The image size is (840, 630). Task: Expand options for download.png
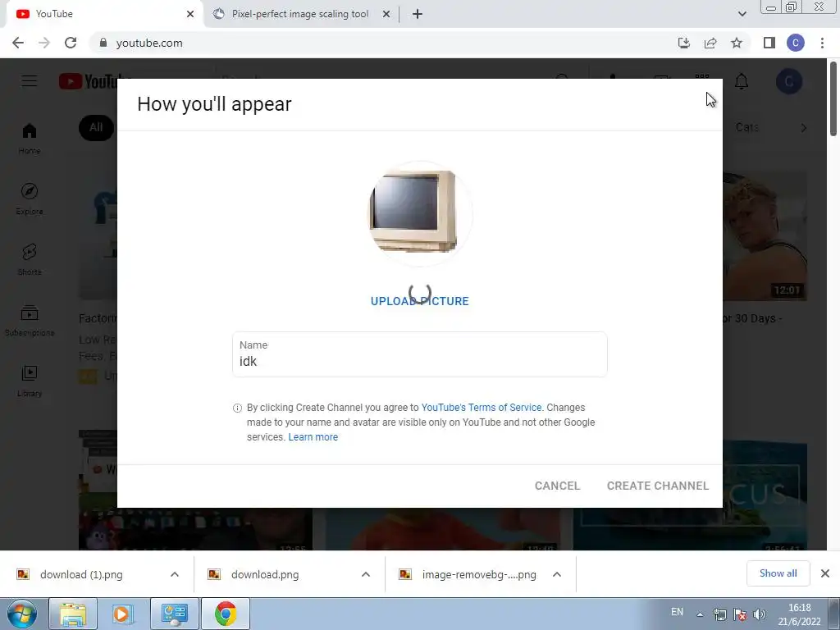(x=366, y=574)
